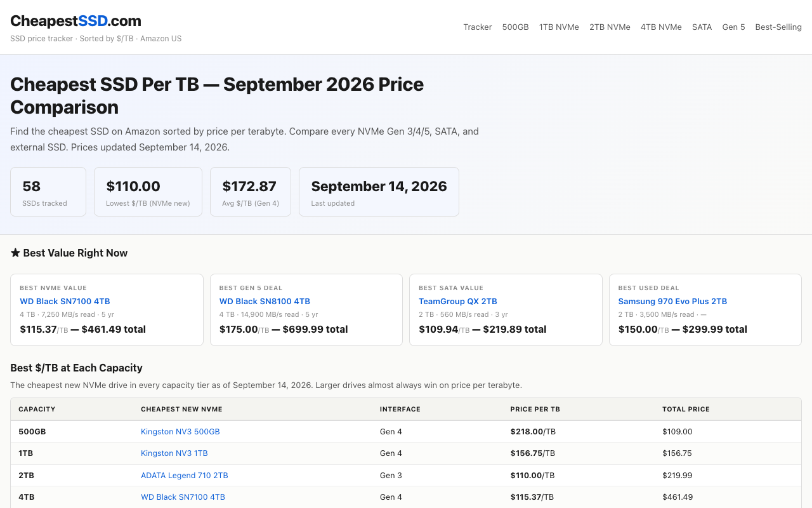Viewport: 812px width, 508px height.
Task: Click the Best NVMe Value card label
Action: (53, 288)
